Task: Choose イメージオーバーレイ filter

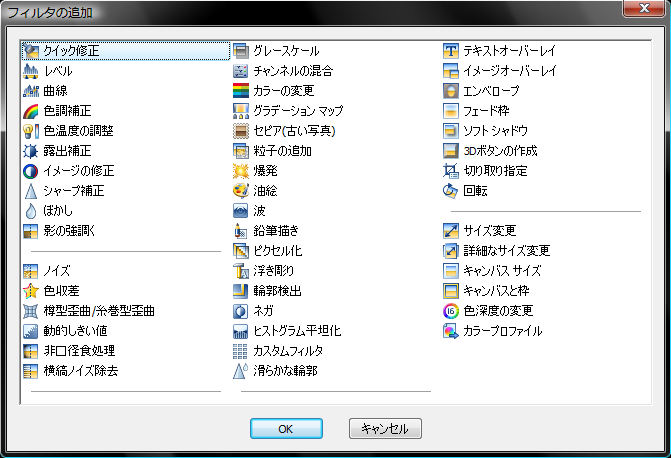Action: [x=500, y=71]
